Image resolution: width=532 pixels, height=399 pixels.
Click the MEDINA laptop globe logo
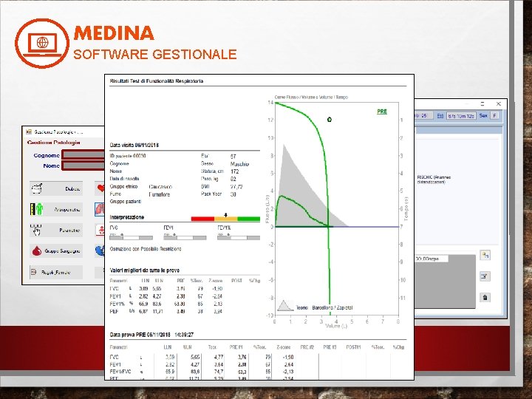(42, 43)
